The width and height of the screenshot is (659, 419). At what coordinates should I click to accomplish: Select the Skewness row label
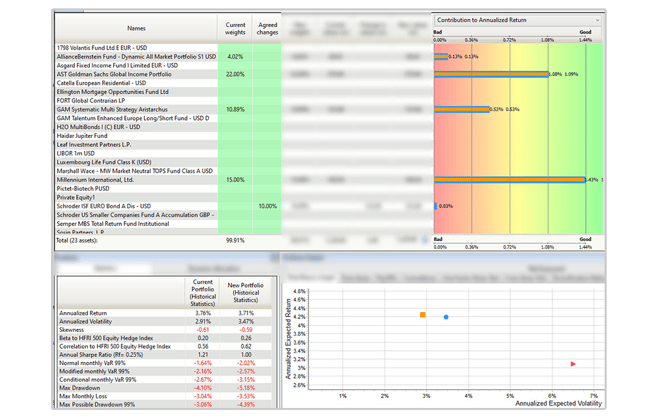(71, 330)
